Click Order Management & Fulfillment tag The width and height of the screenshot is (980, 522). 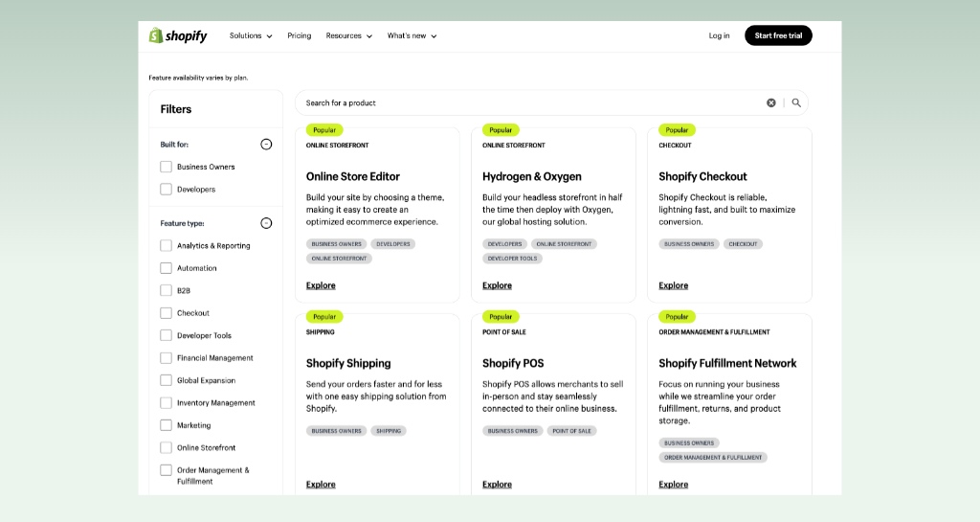click(x=712, y=458)
